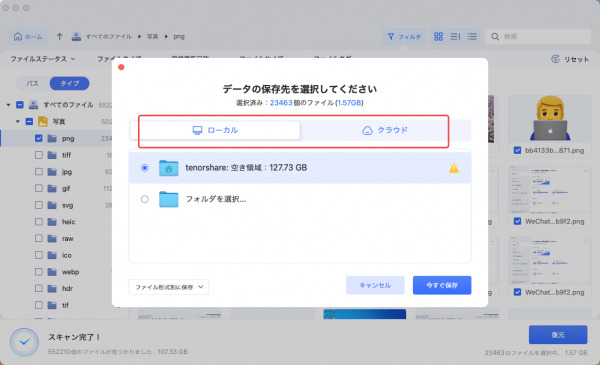Image resolution: width=600 pixels, height=365 pixels.
Task: Click the filter funnel icon
Action: click(391, 36)
